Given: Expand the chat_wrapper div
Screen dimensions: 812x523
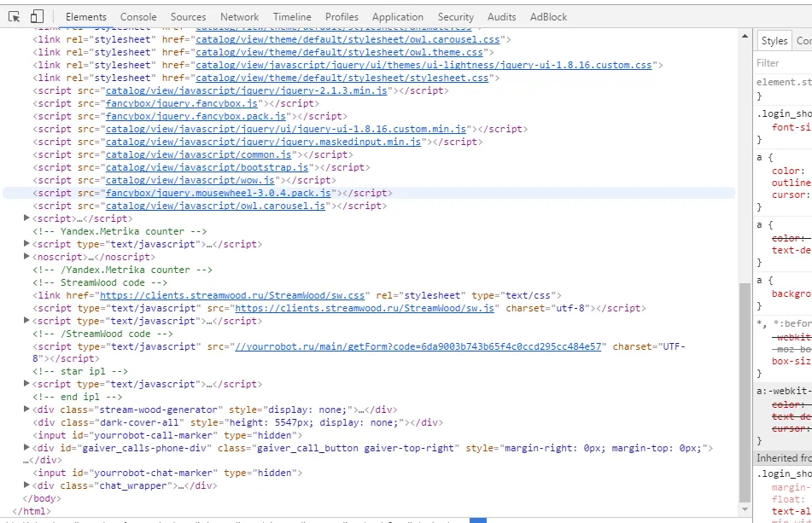Looking at the screenshot, I should (x=26, y=485).
